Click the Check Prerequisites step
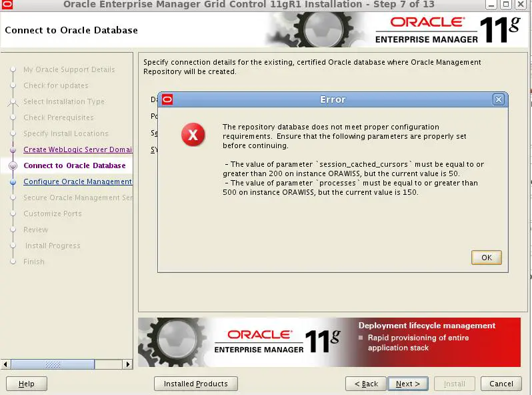This screenshot has width=532, height=395. (x=59, y=117)
